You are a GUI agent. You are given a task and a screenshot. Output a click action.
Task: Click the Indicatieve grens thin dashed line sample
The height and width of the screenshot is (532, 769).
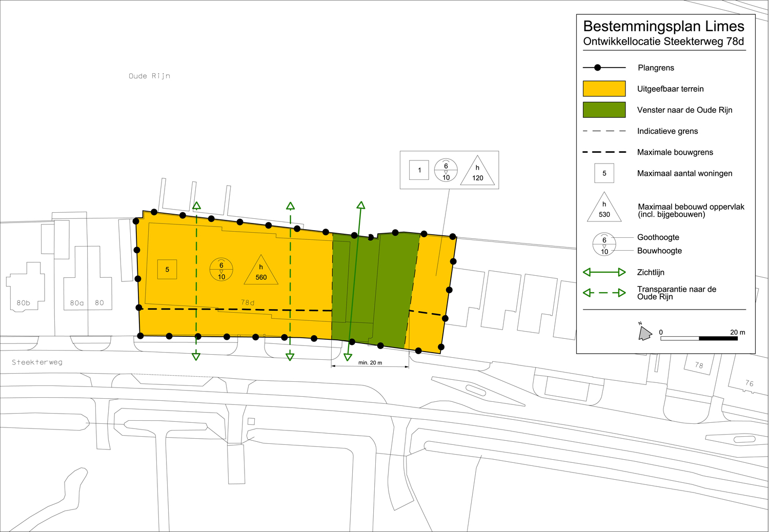tap(604, 131)
